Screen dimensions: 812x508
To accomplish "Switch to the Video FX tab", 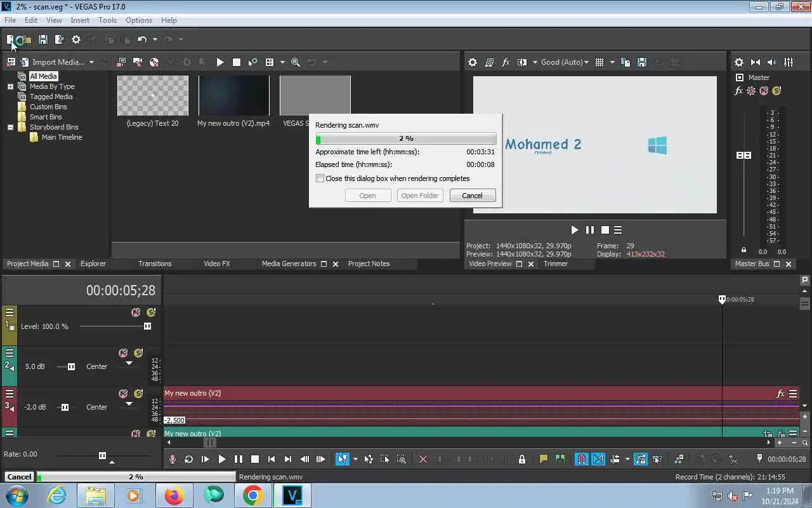I will click(x=216, y=264).
